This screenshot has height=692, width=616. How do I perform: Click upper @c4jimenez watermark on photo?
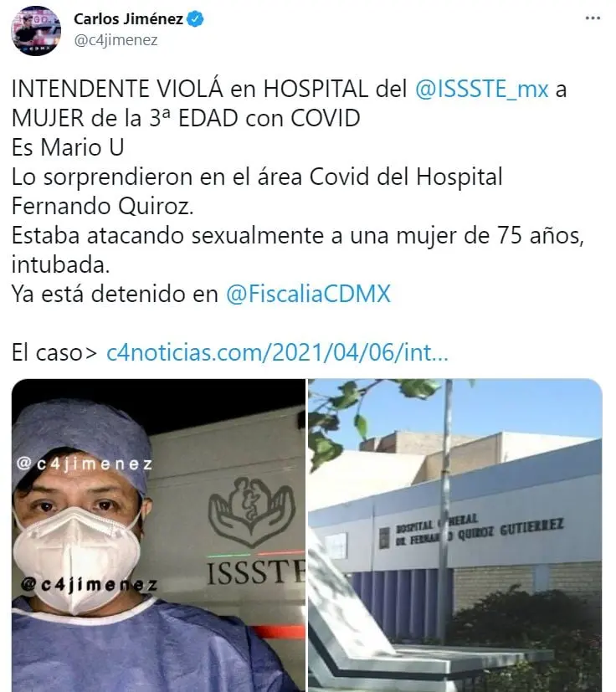coord(85,464)
